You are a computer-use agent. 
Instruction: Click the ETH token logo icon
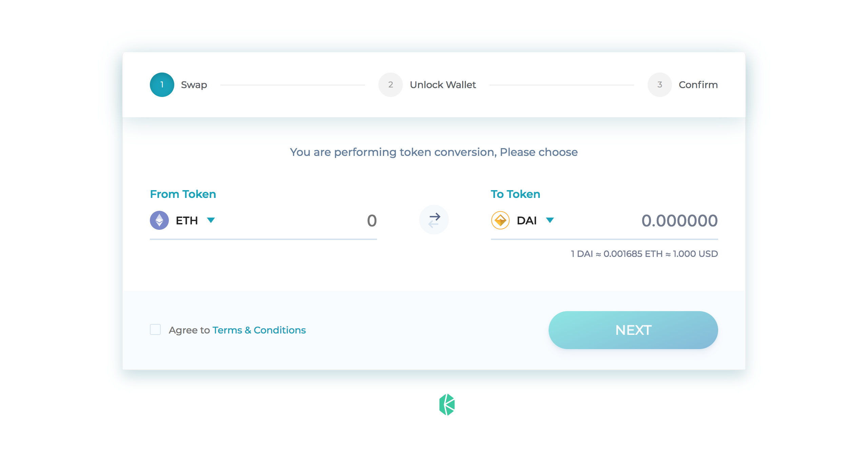159,220
